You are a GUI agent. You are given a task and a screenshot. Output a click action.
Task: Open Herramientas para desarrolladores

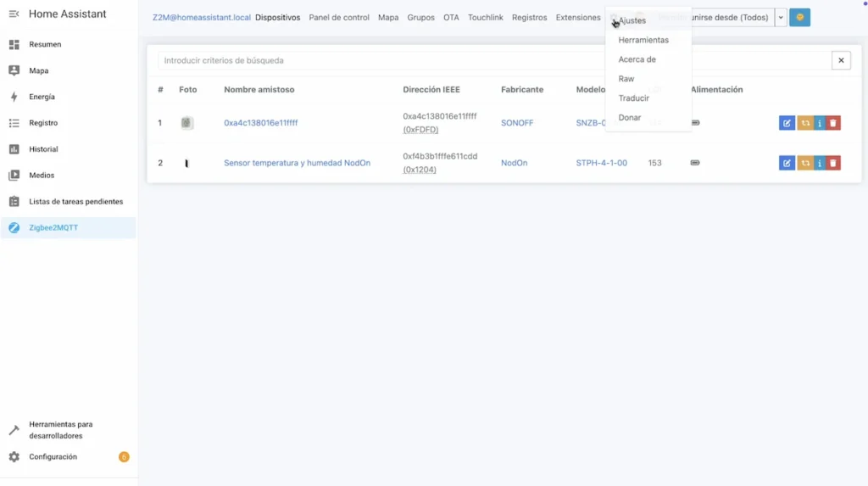point(61,430)
